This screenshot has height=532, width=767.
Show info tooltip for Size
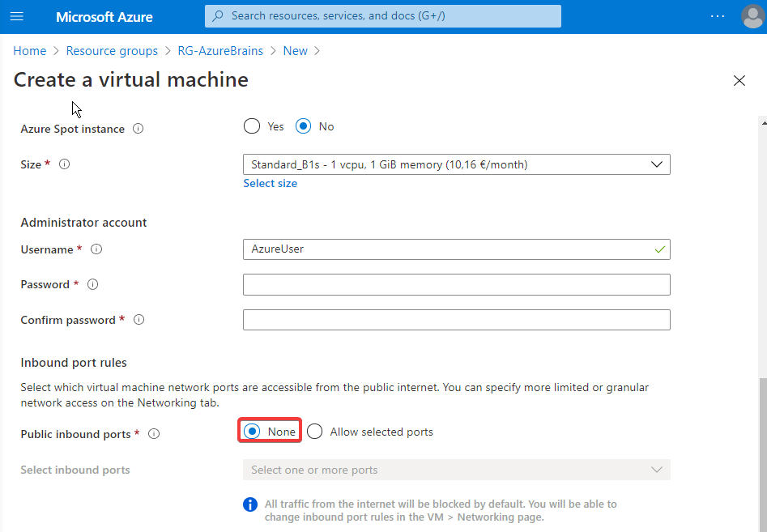point(65,164)
